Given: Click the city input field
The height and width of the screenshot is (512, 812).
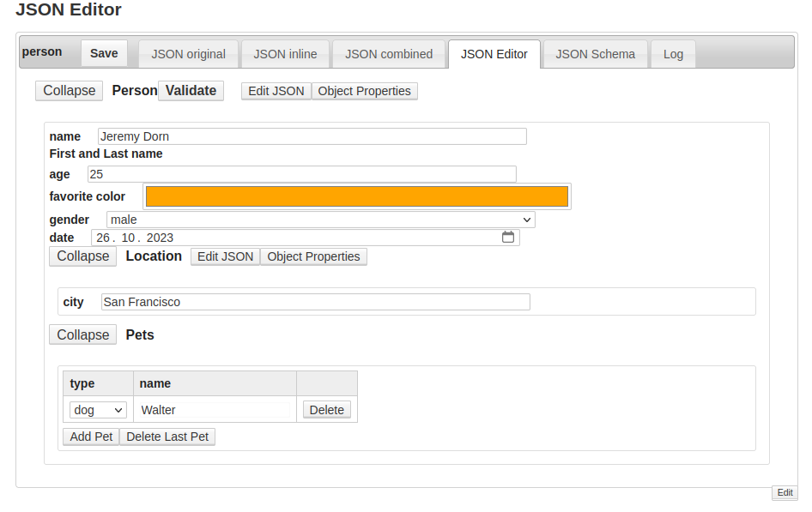Looking at the screenshot, I should click(x=315, y=302).
